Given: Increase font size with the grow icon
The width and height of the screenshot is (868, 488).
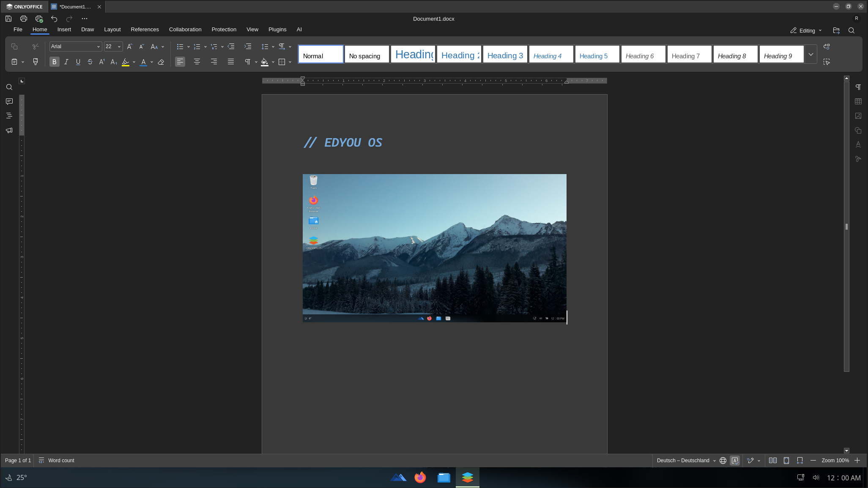Looking at the screenshot, I should [x=130, y=46].
